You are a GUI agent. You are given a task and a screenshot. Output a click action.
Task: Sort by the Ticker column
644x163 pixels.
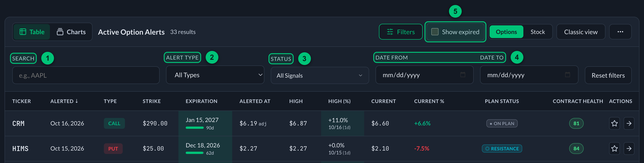pyautogui.click(x=21, y=101)
